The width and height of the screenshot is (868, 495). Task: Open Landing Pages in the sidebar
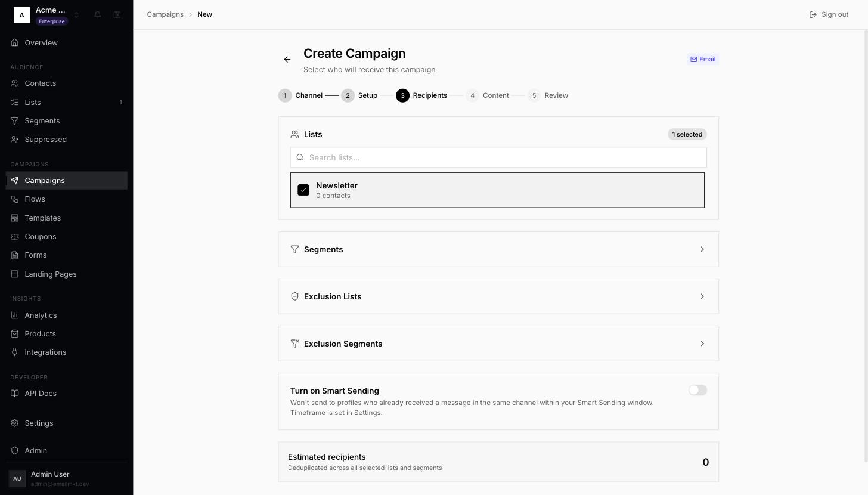(67, 274)
